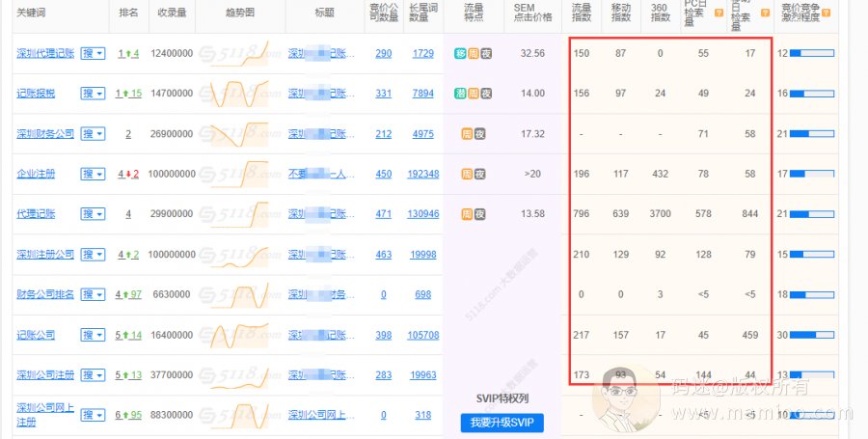This screenshot has width=868, height=439.
Task: Expand 搜 dropdown next to 企业注册
Action: point(93,175)
